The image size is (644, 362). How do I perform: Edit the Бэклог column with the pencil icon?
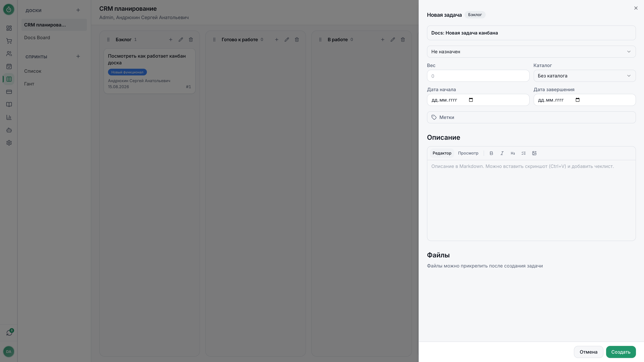coord(181,40)
